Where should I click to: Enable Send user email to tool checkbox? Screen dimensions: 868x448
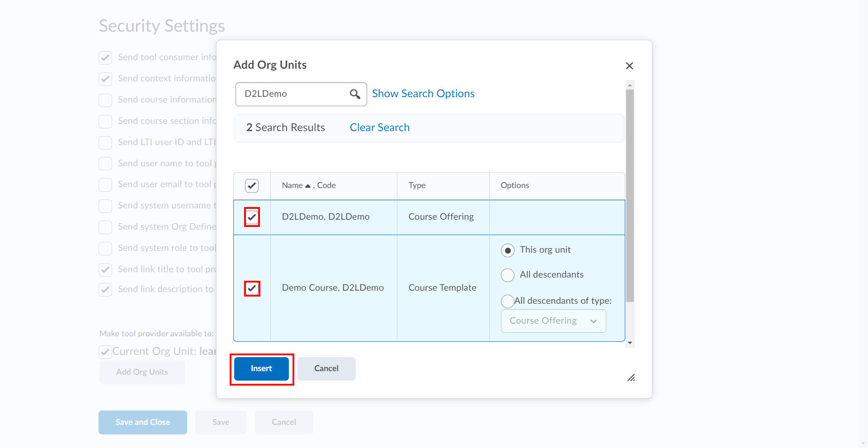[105, 185]
